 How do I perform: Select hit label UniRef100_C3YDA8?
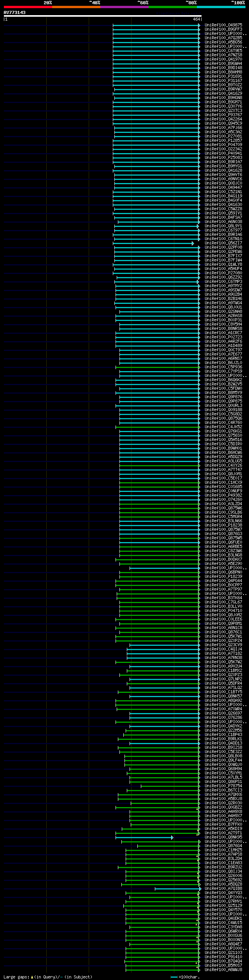(x=223, y=927)
